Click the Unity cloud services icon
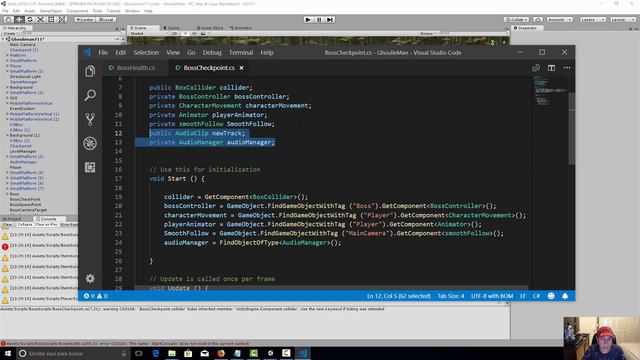This screenshot has width=640, height=360. pos(538,20)
